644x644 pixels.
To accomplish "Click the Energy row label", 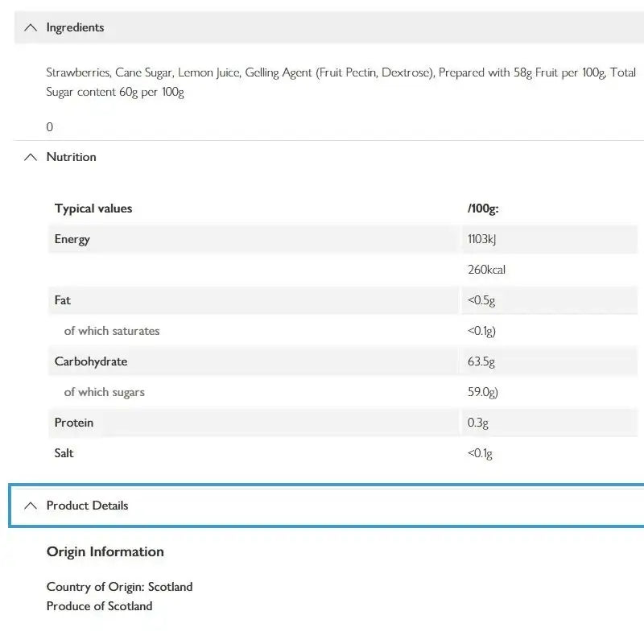I will [72, 239].
